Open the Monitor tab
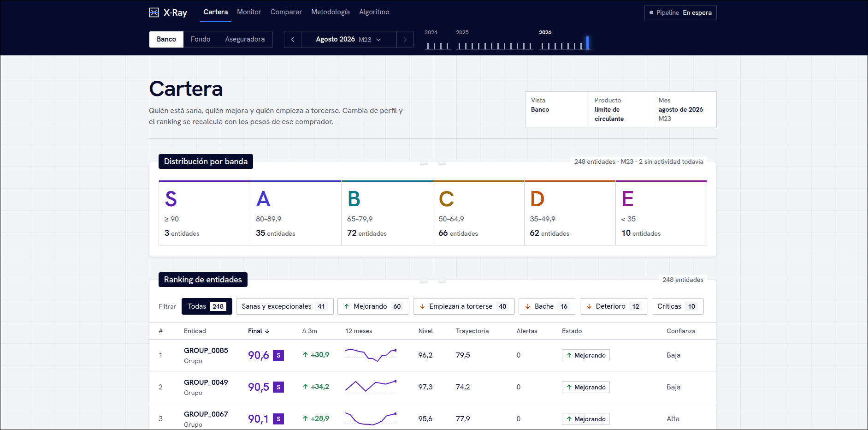The width and height of the screenshot is (868, 430). (x=249, y=12)
